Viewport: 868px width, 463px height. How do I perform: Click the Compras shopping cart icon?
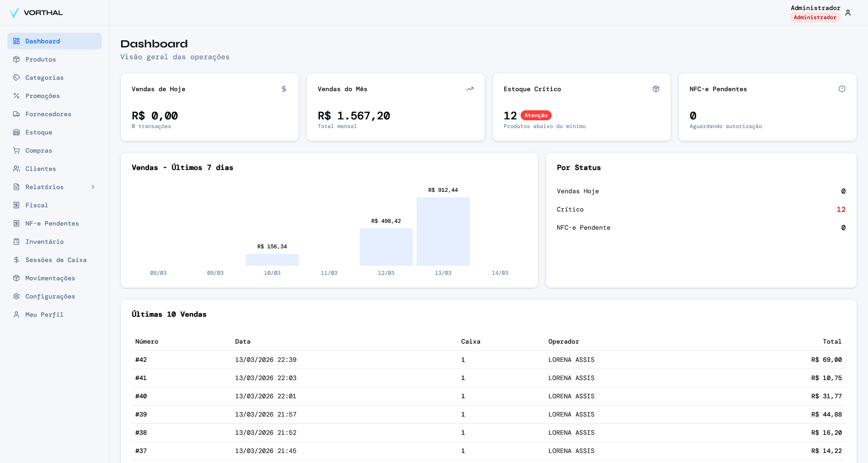(16, 150)
